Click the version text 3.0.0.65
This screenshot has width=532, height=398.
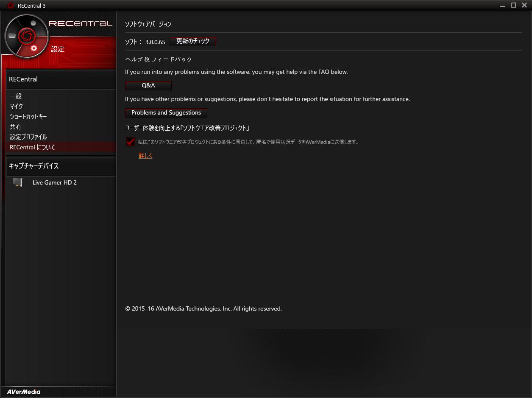(155, 42)
